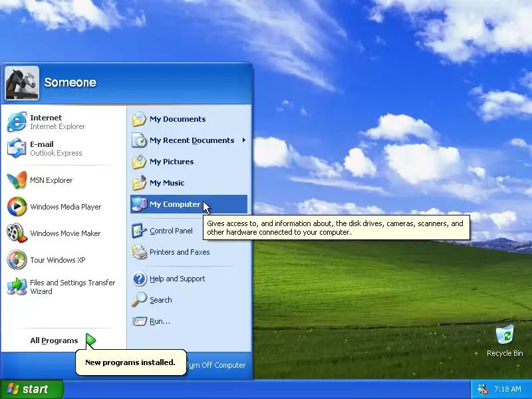Viewport: 532px width, 399px height.
Task: Click the Search magnifying glass icon
Action: [x=139, y=300]
